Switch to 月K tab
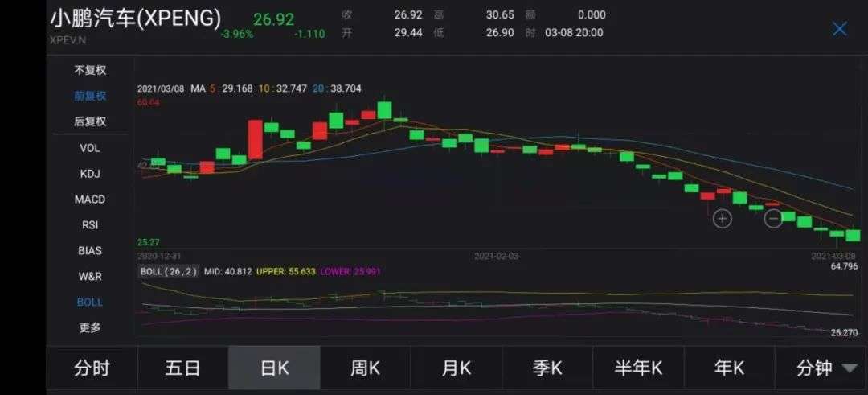This screenshot has width=868, height=395. 457,368
